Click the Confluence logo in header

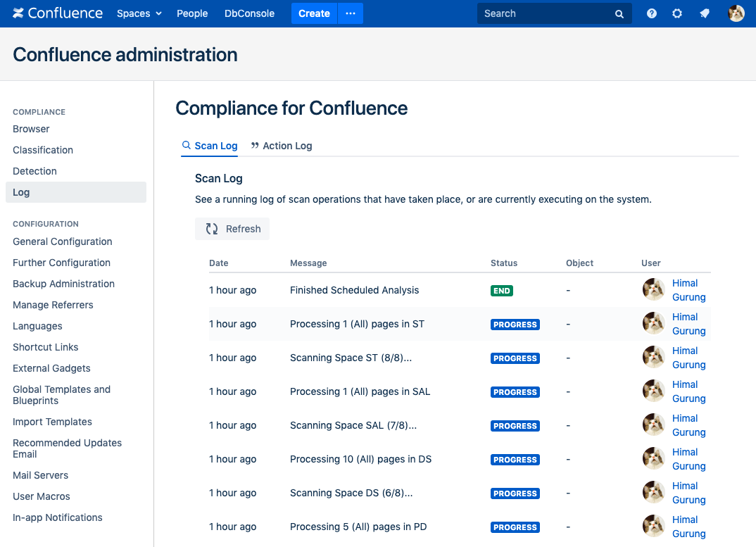[58, 13]
